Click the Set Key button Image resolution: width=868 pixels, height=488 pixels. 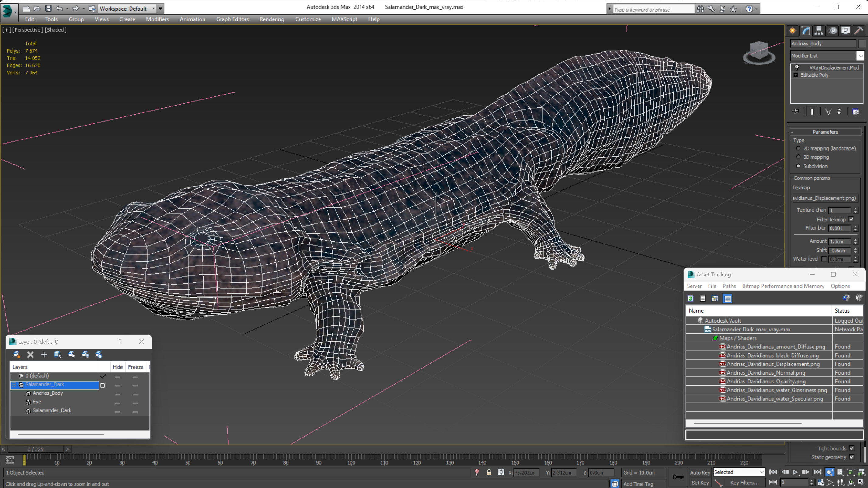point(700,483)
